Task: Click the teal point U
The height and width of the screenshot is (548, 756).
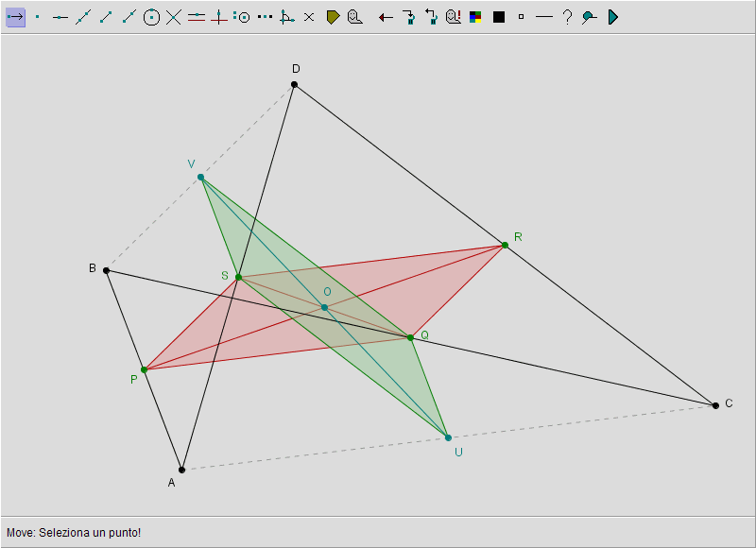Action: tap(448, 438)
